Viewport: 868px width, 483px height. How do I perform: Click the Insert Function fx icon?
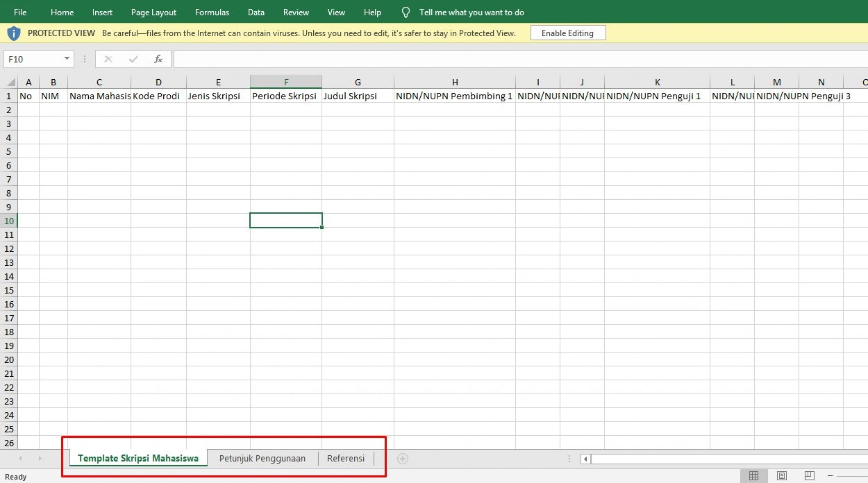coord(158,59)
